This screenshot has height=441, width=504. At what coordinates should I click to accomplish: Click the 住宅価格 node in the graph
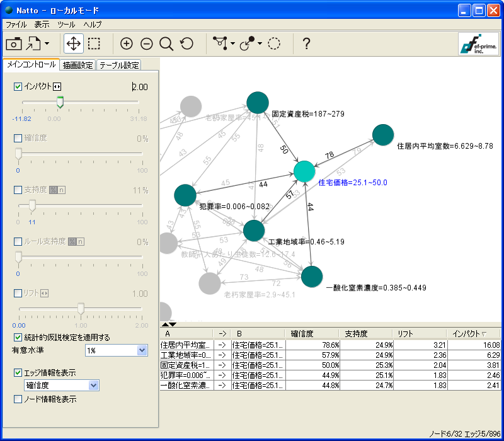(x=305, y=171)
